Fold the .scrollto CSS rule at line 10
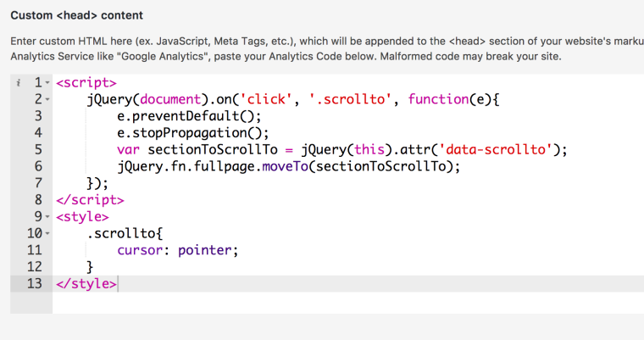 pos(47,233)
